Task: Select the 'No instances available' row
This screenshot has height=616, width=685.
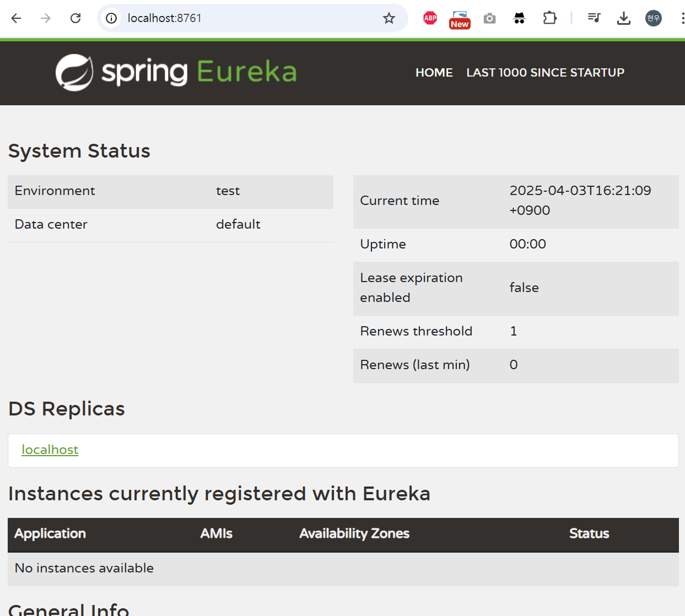Action: [x=343, y=569]
